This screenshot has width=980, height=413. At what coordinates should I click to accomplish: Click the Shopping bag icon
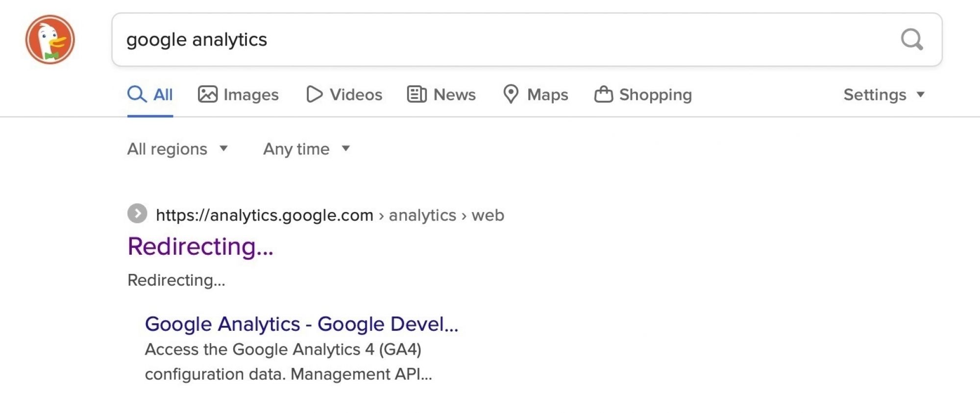tap(603, 94)
